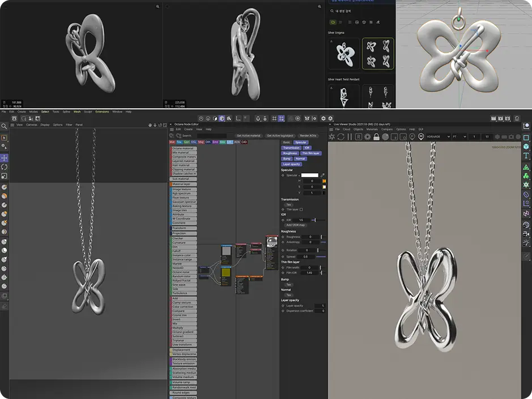Click the Get Active tag/object button
Viewport: 532px width, 399px height.
tap(280, 136)
